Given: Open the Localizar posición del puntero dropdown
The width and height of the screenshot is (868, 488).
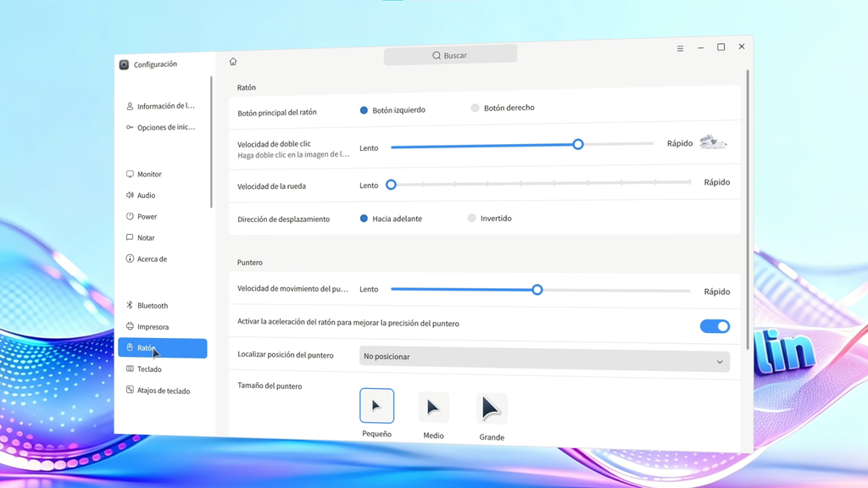Looking at the screenshot, I should click(x=544, y=358).
